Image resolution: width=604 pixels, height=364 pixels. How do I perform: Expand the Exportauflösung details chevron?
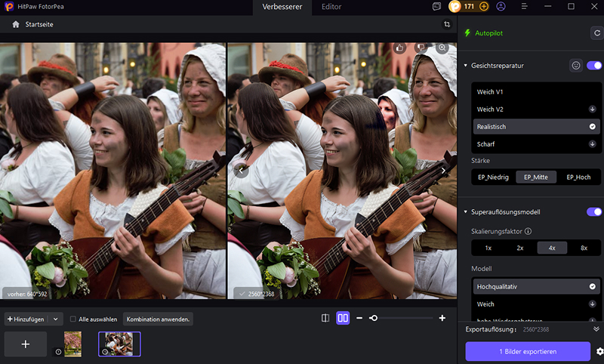pyautogui.click(x=596, y=329)
